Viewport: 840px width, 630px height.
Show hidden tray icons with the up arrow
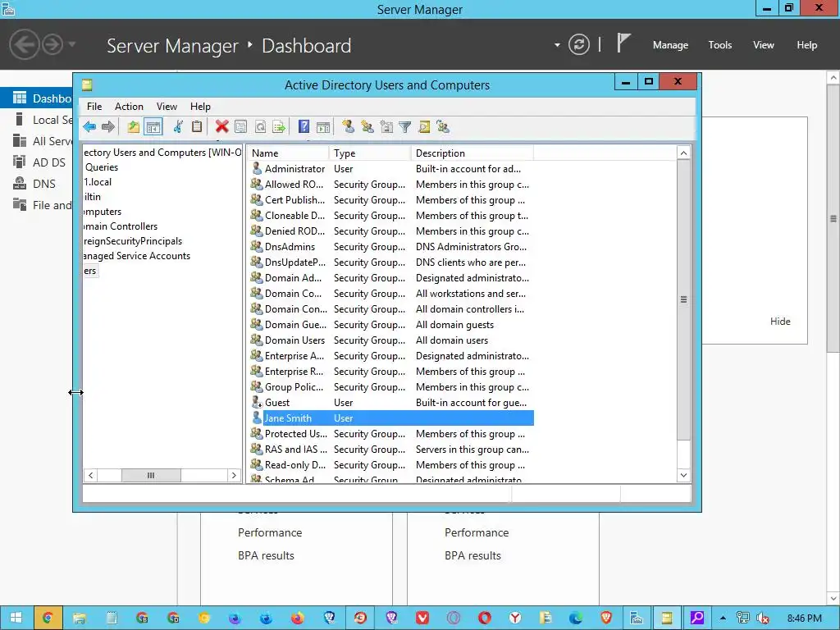(x=723, y=618)
